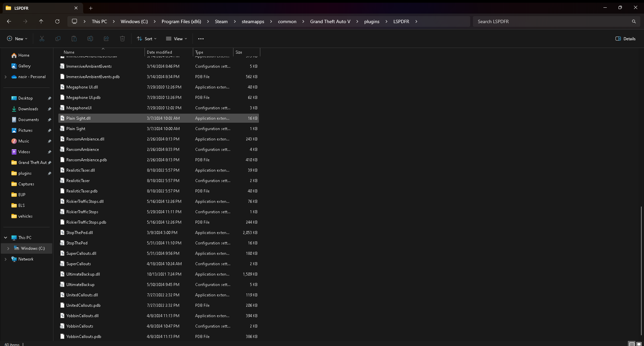
Task: Select the RansomAmbience.dll file
Action: pyautogui.click(x=159, y=139)
